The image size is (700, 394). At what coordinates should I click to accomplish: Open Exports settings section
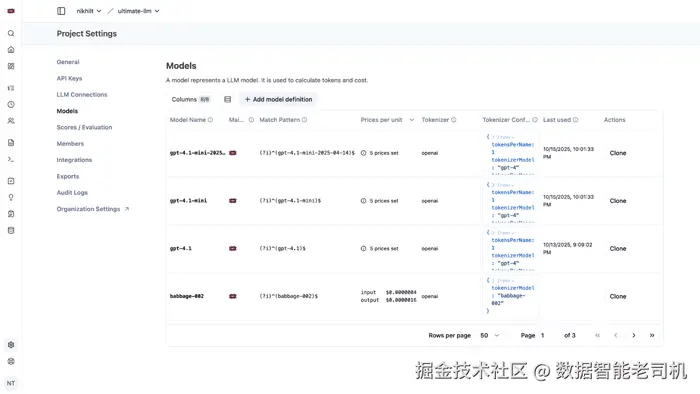68,176
